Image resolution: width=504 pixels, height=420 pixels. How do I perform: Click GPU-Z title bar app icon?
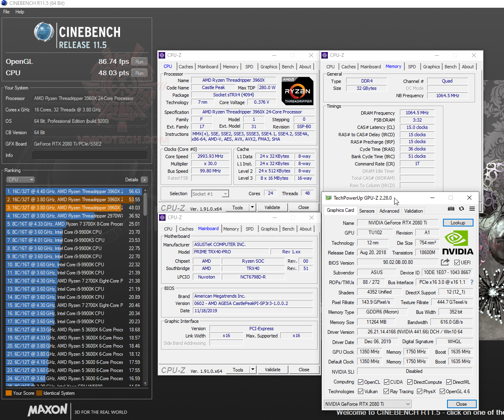point(328,198)
